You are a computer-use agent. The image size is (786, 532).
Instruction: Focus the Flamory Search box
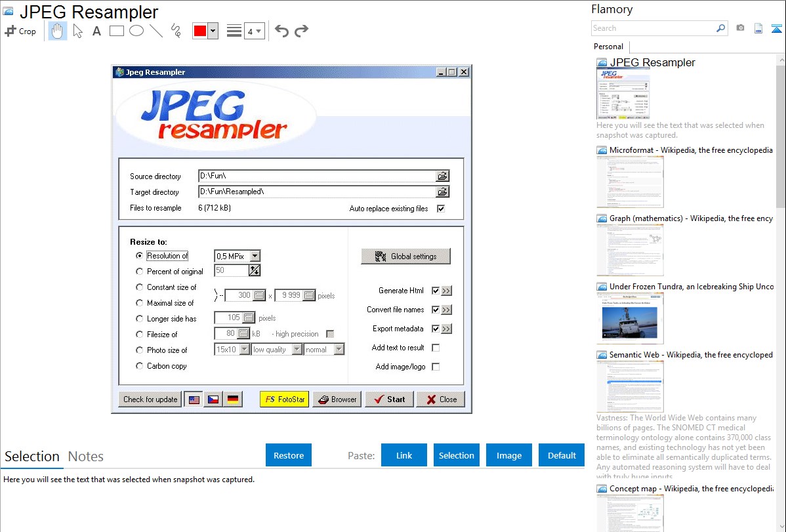[x=653, y=28]
